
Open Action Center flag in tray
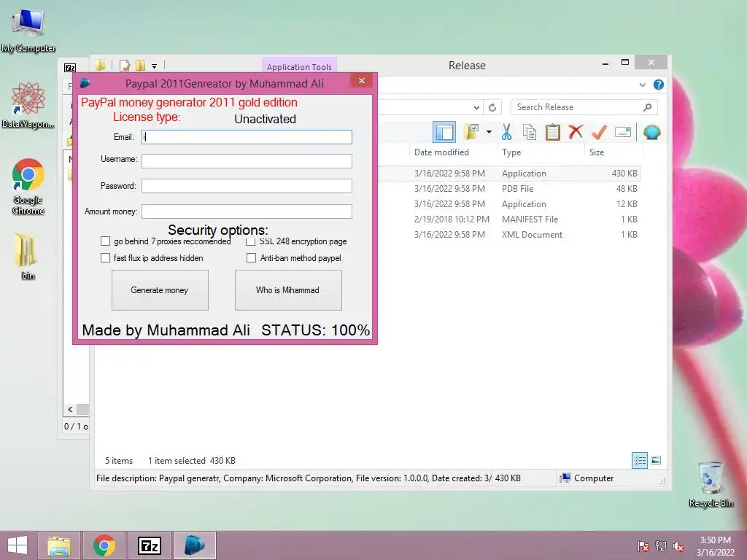pyautogui.click(x=643, y=546)
